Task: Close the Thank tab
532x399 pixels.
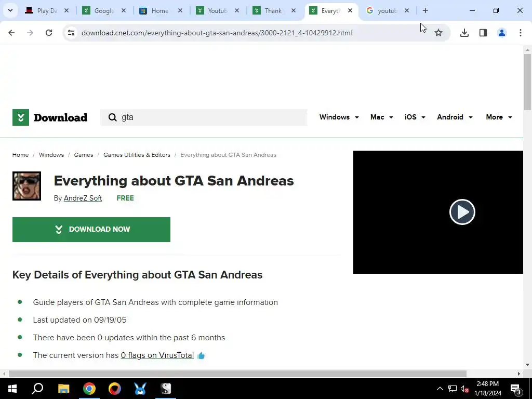Action: coord(294,10)
